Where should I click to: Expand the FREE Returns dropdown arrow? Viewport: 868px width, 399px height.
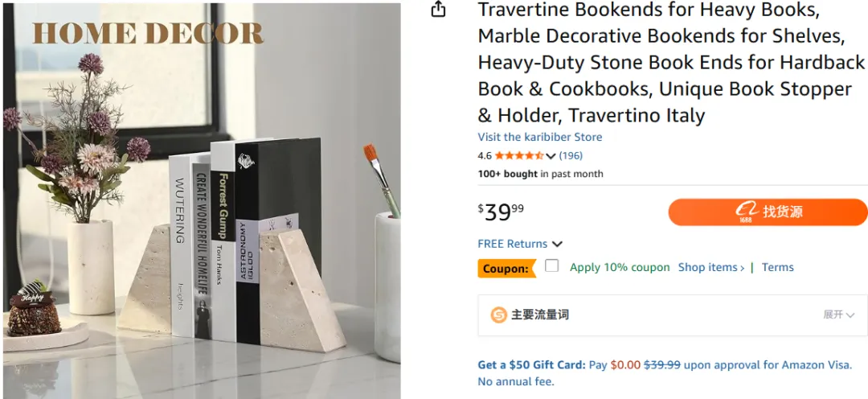[x=558, y=244]
